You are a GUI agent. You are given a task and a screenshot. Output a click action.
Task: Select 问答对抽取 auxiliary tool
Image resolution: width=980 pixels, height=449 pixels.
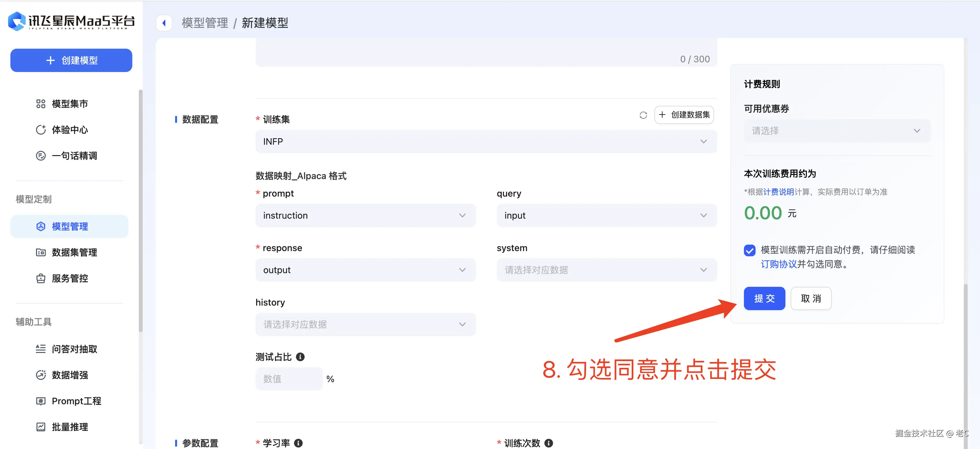(74, 349)
